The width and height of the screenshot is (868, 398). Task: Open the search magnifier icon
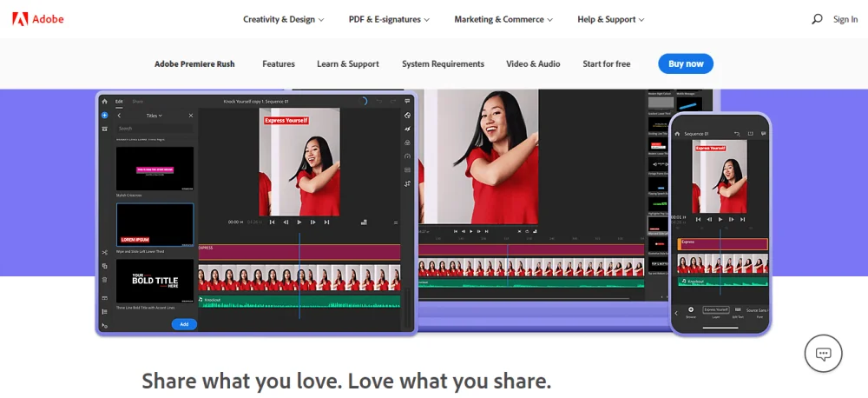[x=817, y=19]
